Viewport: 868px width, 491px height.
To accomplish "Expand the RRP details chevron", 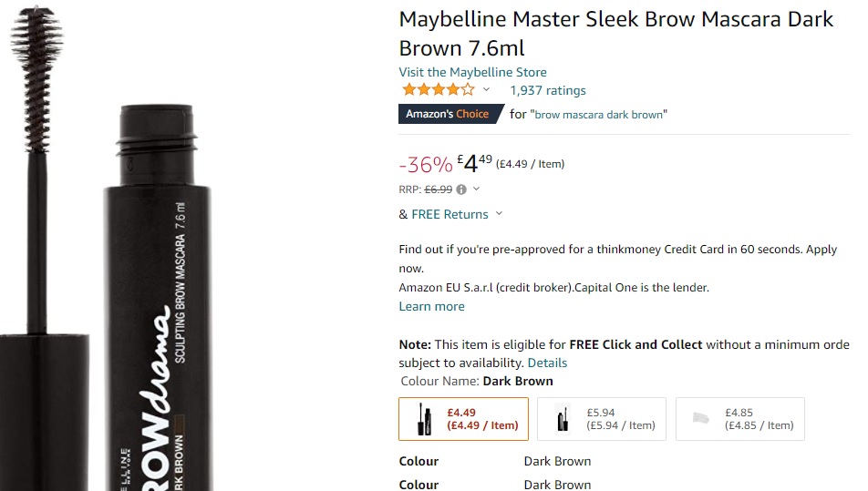I will (x=476, y=189).
